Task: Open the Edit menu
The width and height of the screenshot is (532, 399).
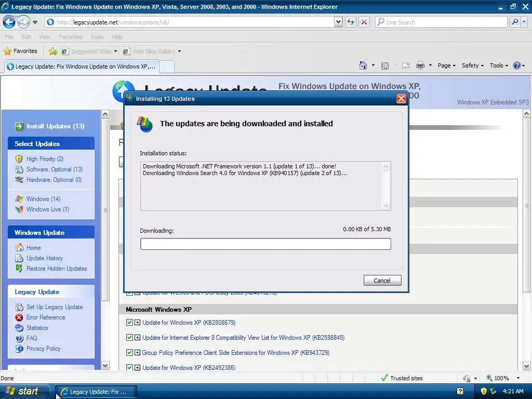Action: click(26, 37)
